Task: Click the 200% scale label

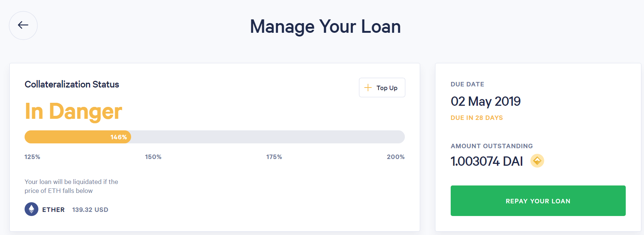Action: (x=396, y=157)
